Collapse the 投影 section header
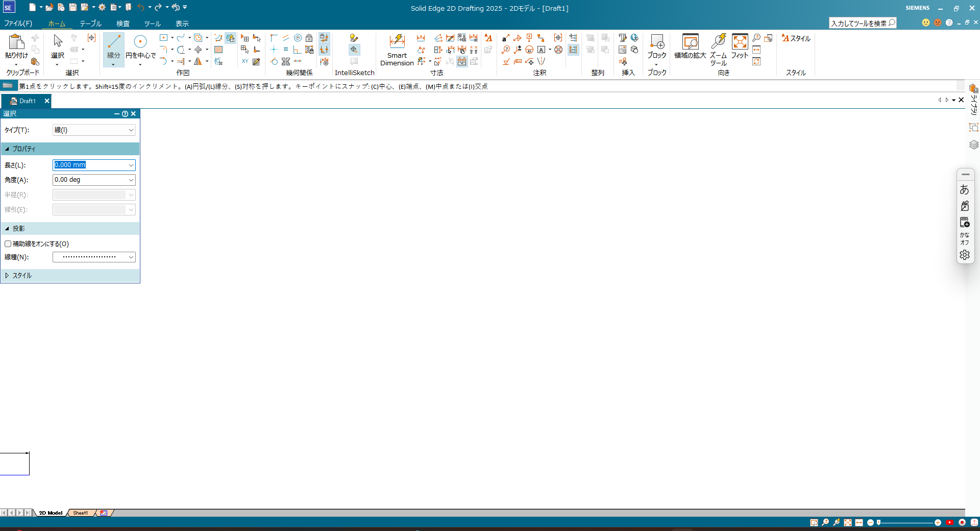This screenshot has height=531, width=980. [x=7, y=229]
